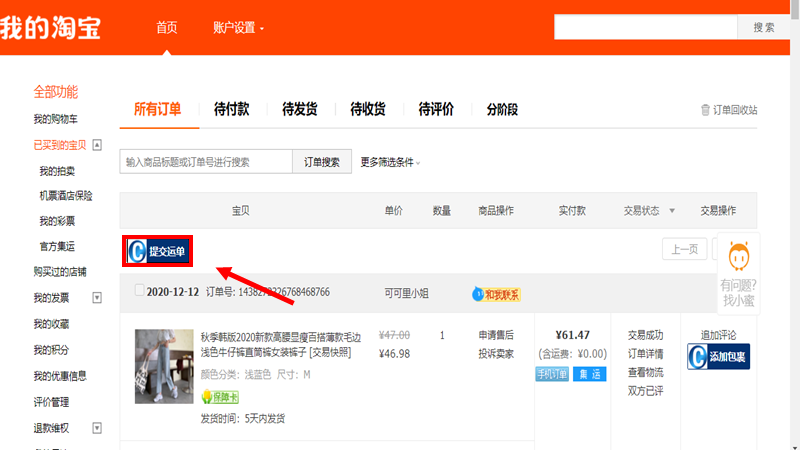
Task: Open 我的优惠信息 in sidebar
Action: (x=60, y=376)
